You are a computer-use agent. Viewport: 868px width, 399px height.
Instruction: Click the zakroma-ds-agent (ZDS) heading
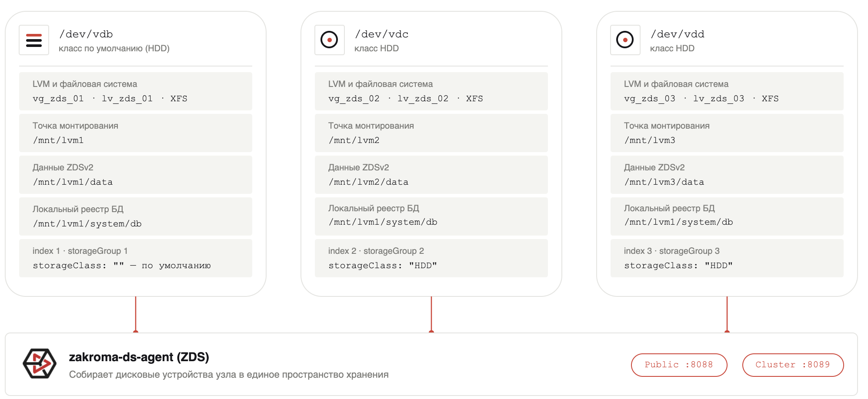click(x=139, y=357)
